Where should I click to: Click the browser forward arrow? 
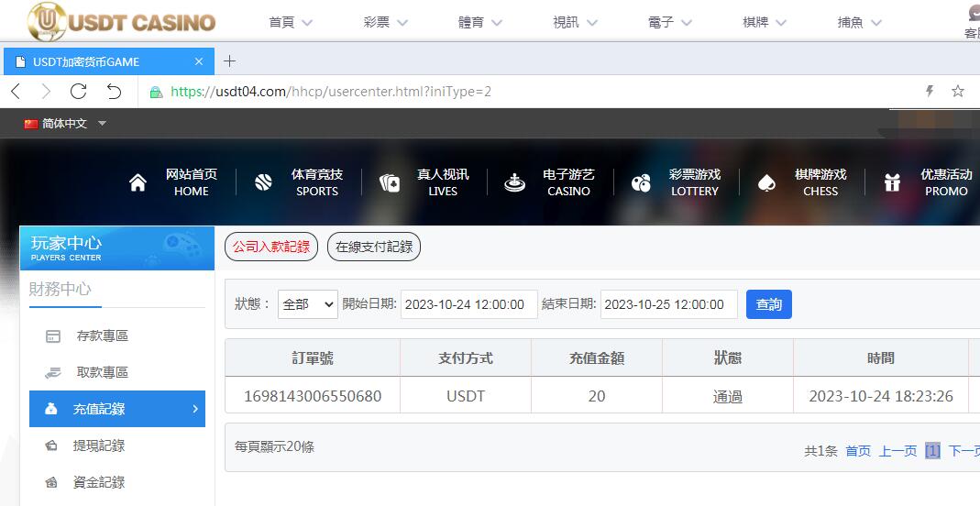coord(46,92)
